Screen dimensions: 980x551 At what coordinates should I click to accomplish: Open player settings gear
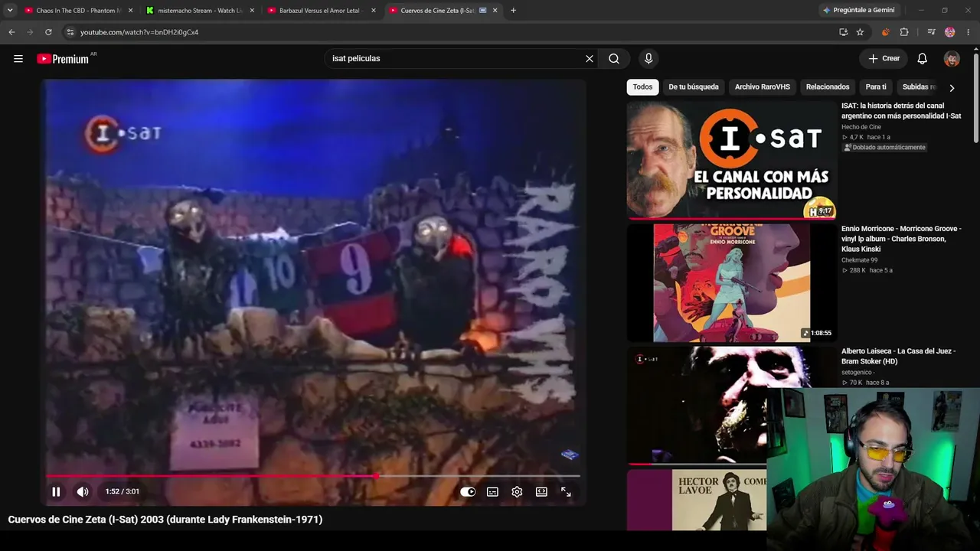[517, 492]
